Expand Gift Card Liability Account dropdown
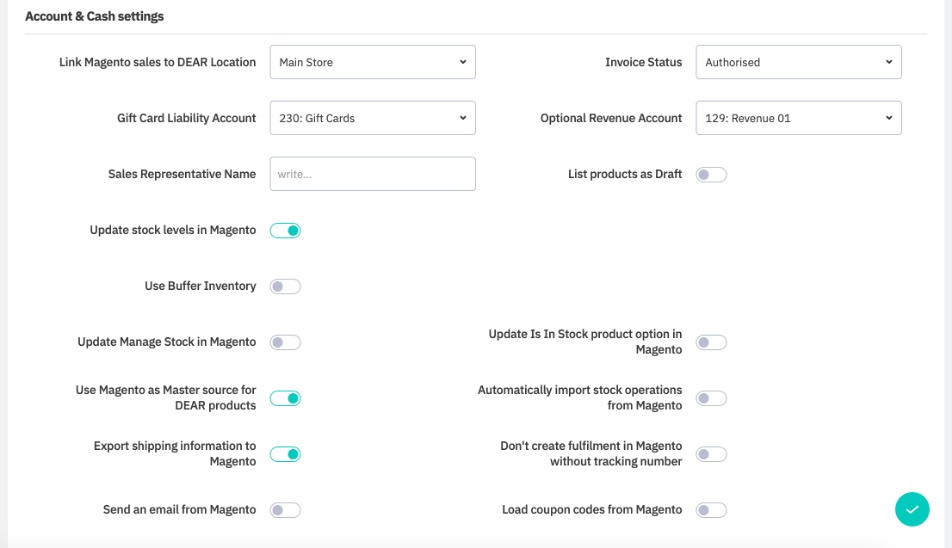Image resolution: width=952 pixels, height=548 pixels. [x=372, y=118]
